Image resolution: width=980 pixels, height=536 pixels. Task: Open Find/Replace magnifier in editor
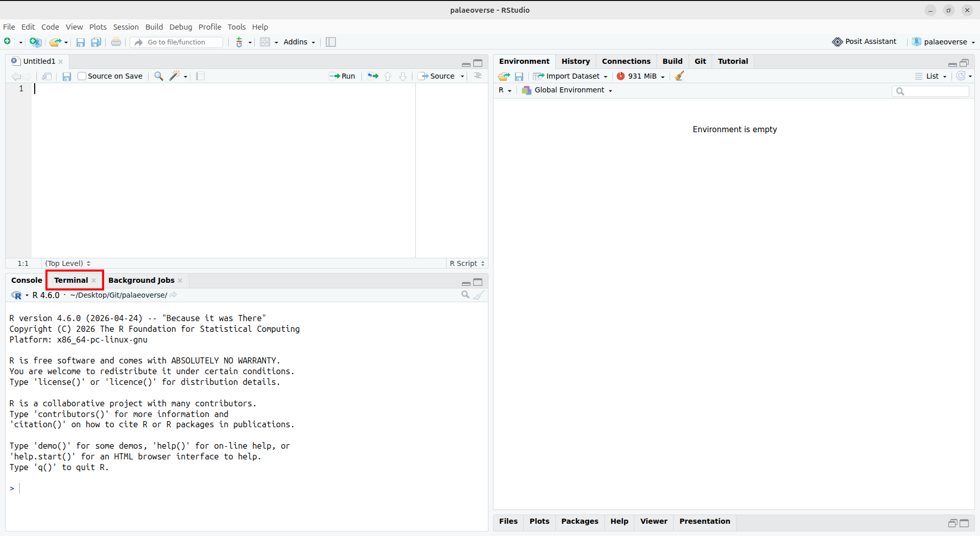(159, 76)
